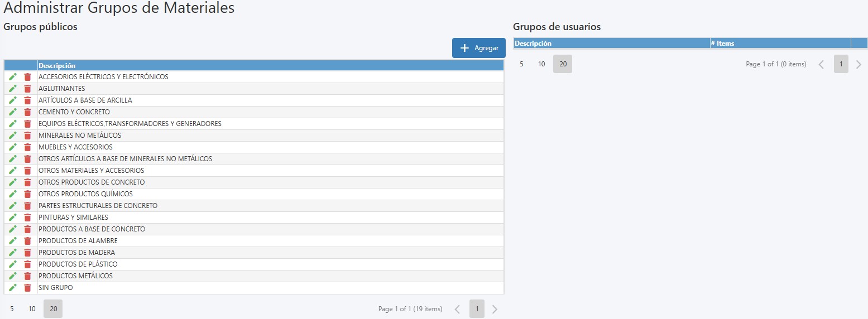Screen dimensions: 868x319
Task: Edit the AGLUTINANTES group with pencil icon
Action: (x=12, y=89)
